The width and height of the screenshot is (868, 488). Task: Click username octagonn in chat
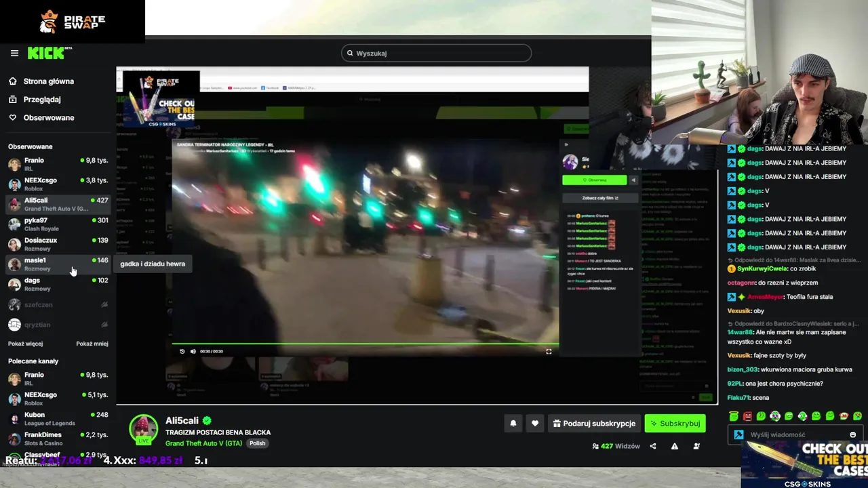[x=742, y=283]
